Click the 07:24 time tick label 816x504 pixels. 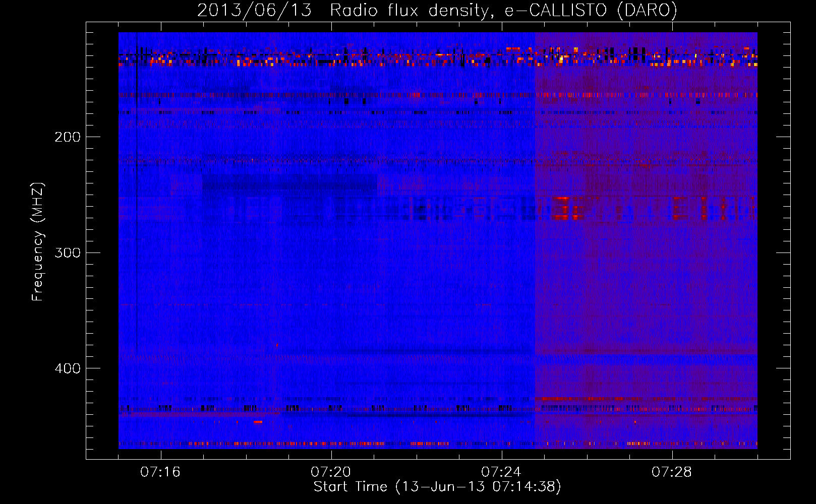(501, 472)
